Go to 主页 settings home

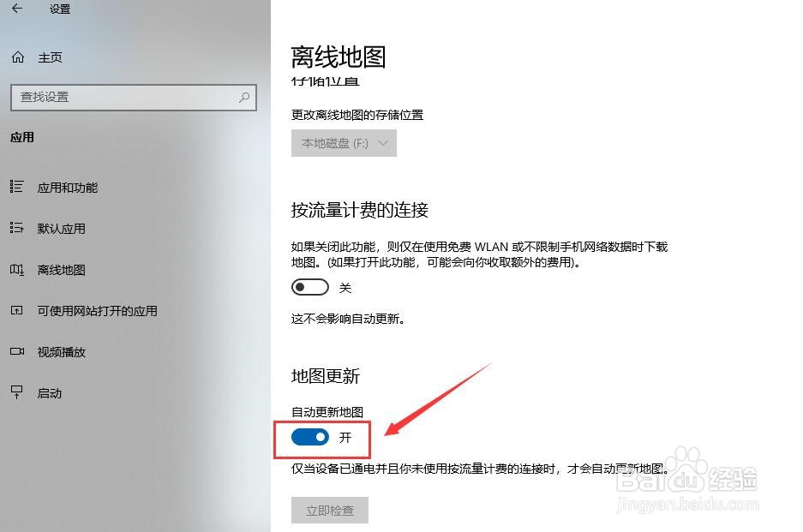(x=50, y=57)
